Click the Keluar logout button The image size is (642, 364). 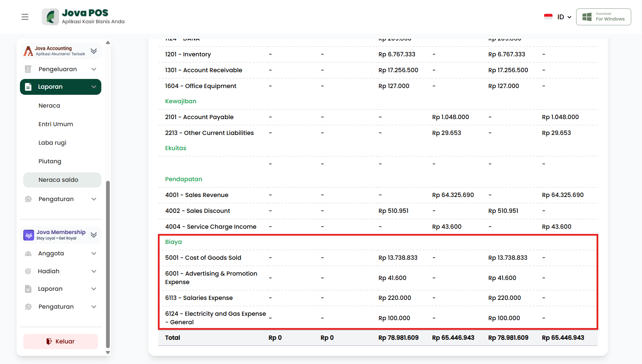60,341
